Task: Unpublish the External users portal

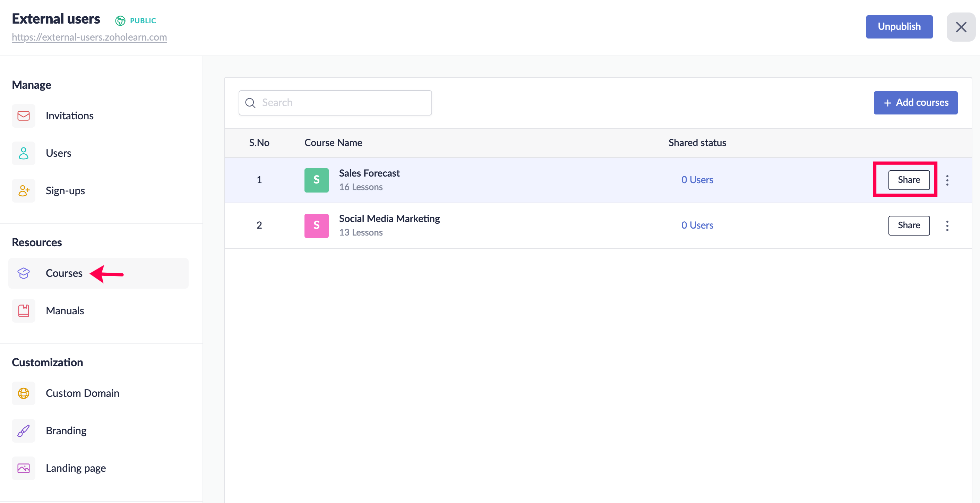Action: [899, 27]
